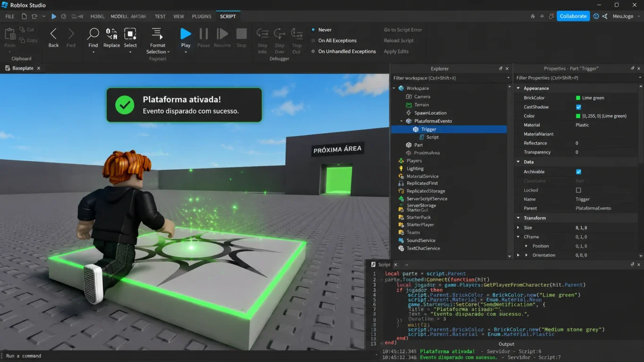Collapse the Transform properties section

pos(519,218)
